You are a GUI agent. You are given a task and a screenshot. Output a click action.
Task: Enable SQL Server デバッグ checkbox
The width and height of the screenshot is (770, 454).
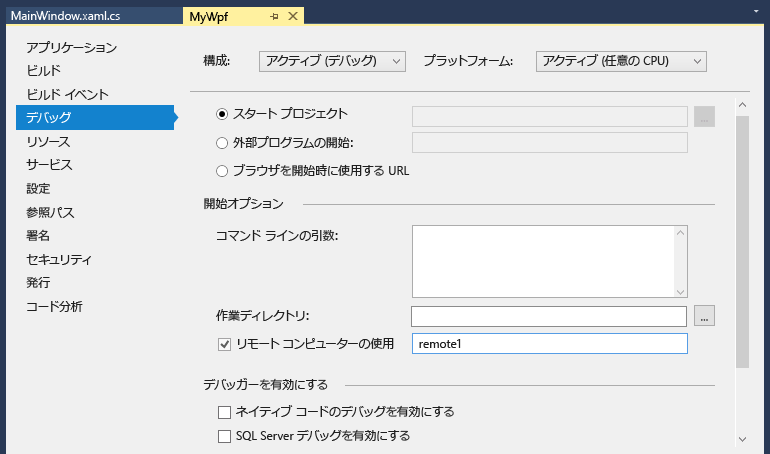(224, 436)
